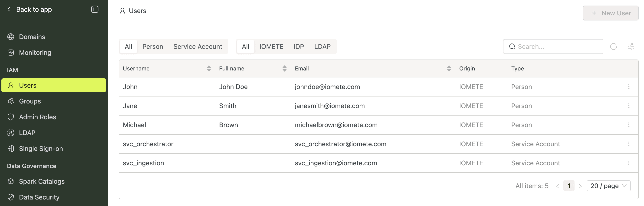644x206 pixels.
Task: Open actions menu for svc_ingestion row
Action: 628,163
